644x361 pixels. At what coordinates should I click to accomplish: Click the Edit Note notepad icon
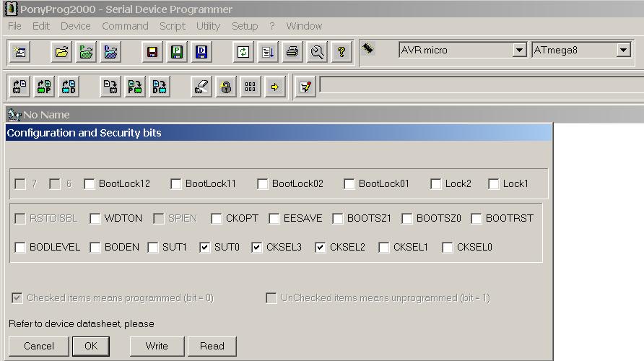(x=305, y=87)
